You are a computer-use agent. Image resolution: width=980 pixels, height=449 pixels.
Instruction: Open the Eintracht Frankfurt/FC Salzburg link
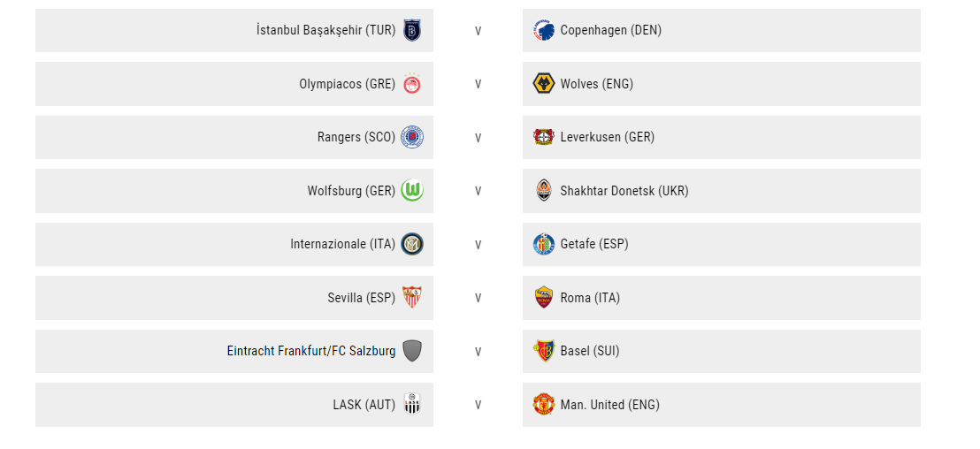[x=311, y=351]
